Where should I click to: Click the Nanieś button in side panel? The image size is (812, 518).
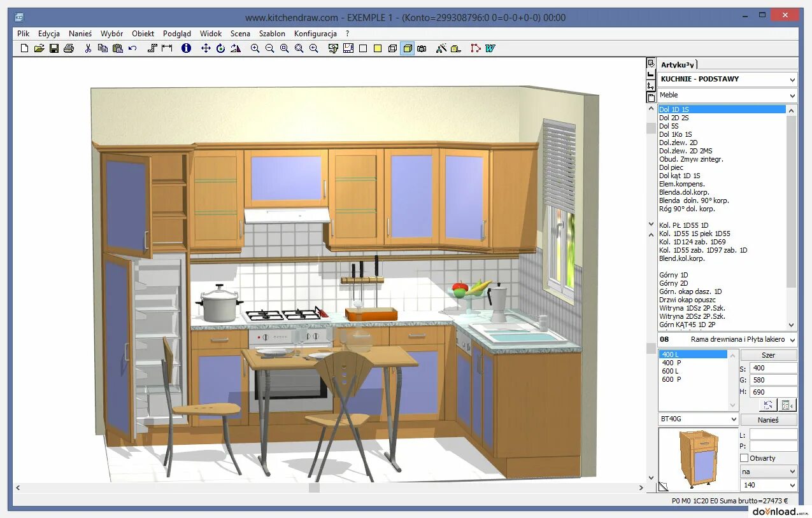(x=769, y=419)
